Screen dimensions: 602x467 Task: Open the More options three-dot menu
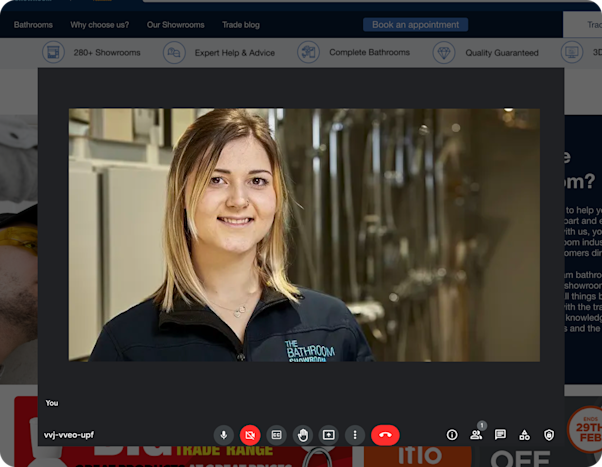pos(355,435)
